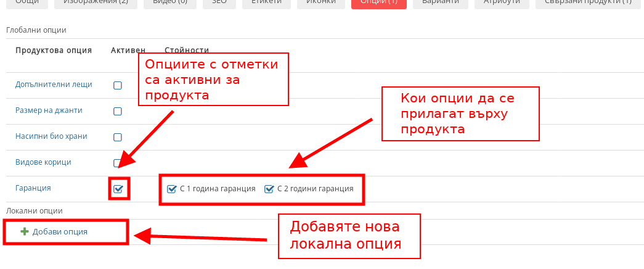This screenshot has height=269, width=644.
Task: Open the Размер на джанти option link
Action: coord(49,110)
